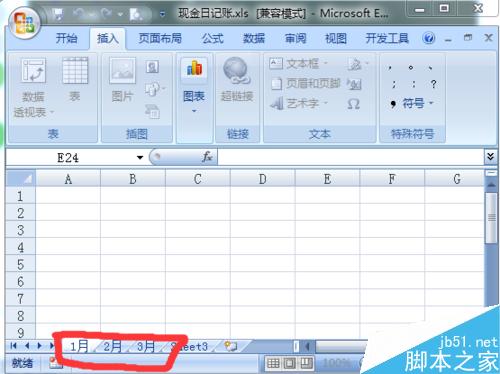500x374 pixels.
Task: Open the shapes gallery icon
Action: pos(154,89)
